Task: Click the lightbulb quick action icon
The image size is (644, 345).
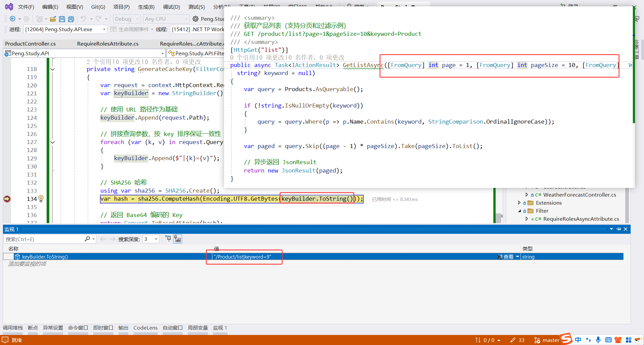Action: tap(41, 199)
